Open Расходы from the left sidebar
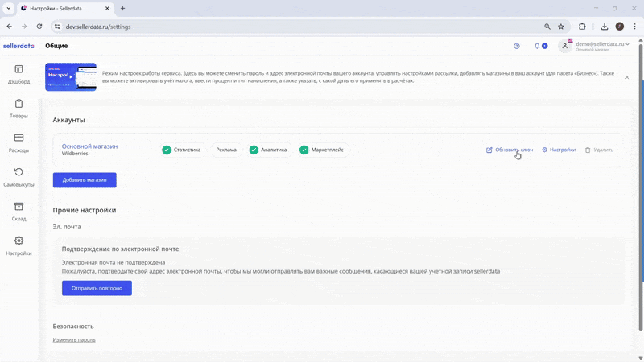This screenshot has width=644, height=362. 19,143
